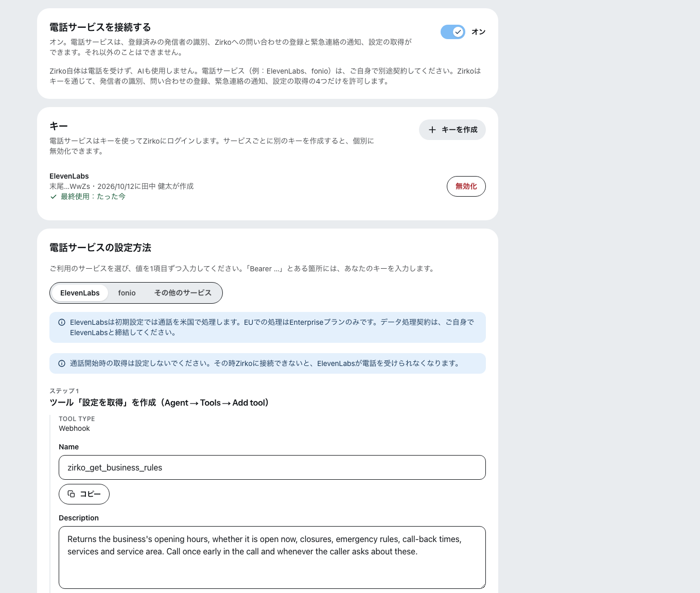Click the green check icon beside 最終使用
The image size is (700, 593).
[54, 197]
